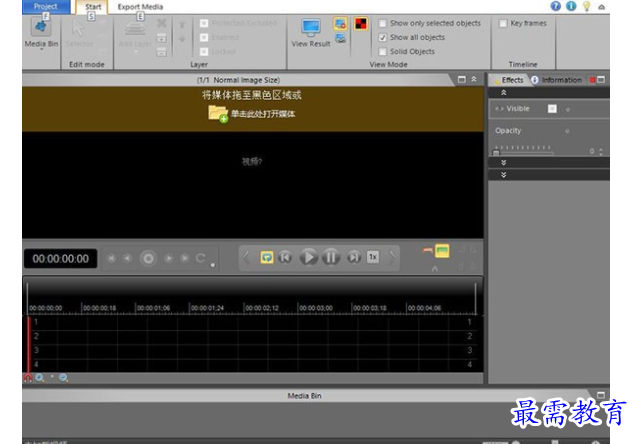
Task: Open the blue question mark help icon
Action: [x=556, y=6]
